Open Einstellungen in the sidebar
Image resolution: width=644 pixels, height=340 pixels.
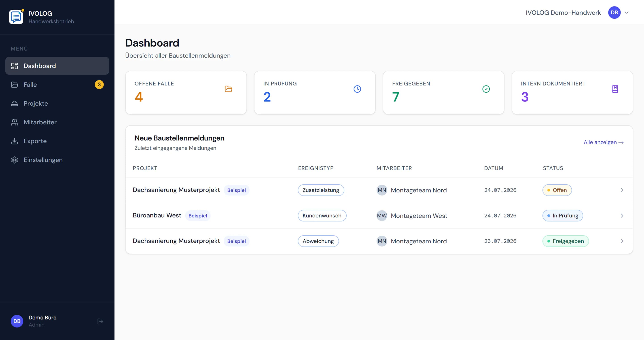[57, 160]
